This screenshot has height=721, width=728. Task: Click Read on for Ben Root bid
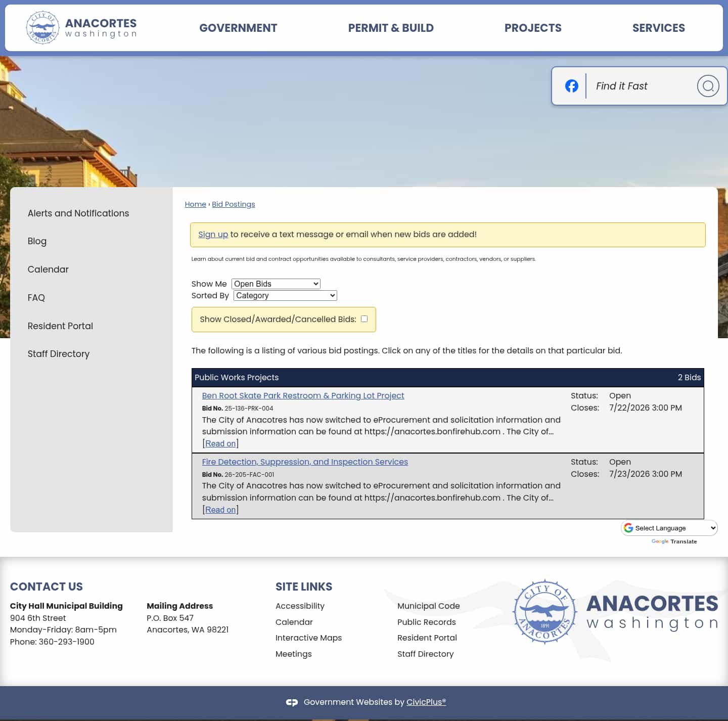pyautogui.click(x=220, y=443)
